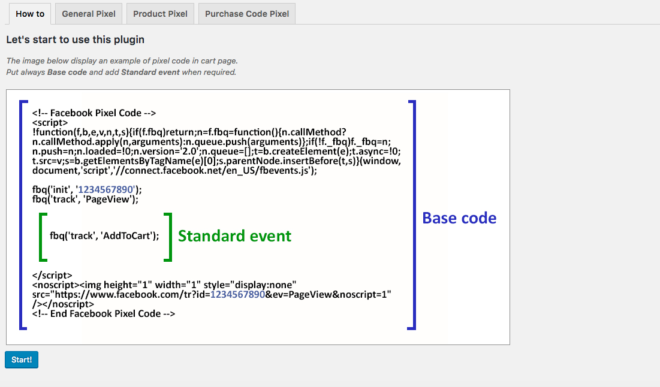660x387 pixels.
Task: Click the 'End Facebook Pixel Code' comment
Action: pyautogui.click(x=104, y=314)
